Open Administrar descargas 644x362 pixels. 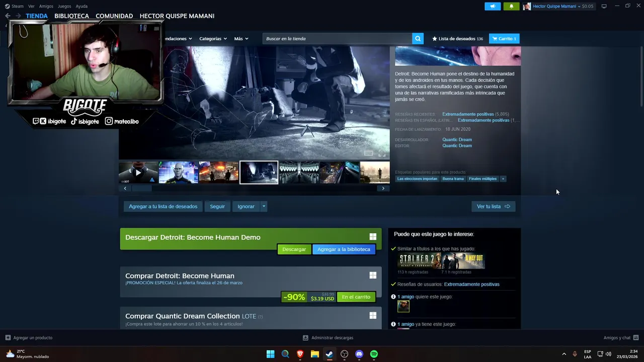pyautogui.click(x=328, y=338)
